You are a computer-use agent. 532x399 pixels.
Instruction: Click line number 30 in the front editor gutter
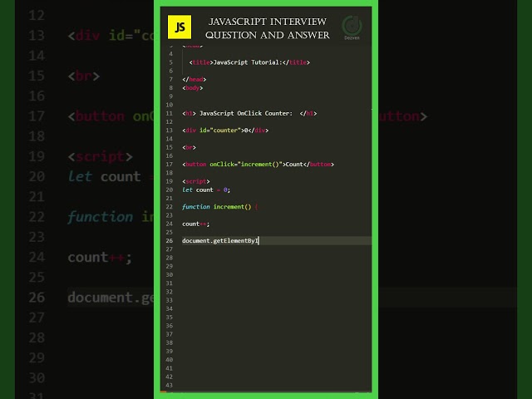[170, 275]
